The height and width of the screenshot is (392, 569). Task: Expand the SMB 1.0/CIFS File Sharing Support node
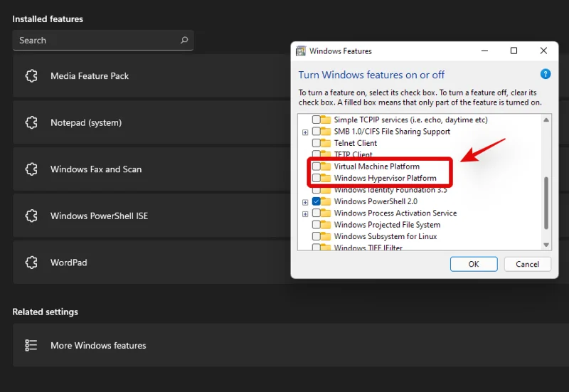(305, 132)
